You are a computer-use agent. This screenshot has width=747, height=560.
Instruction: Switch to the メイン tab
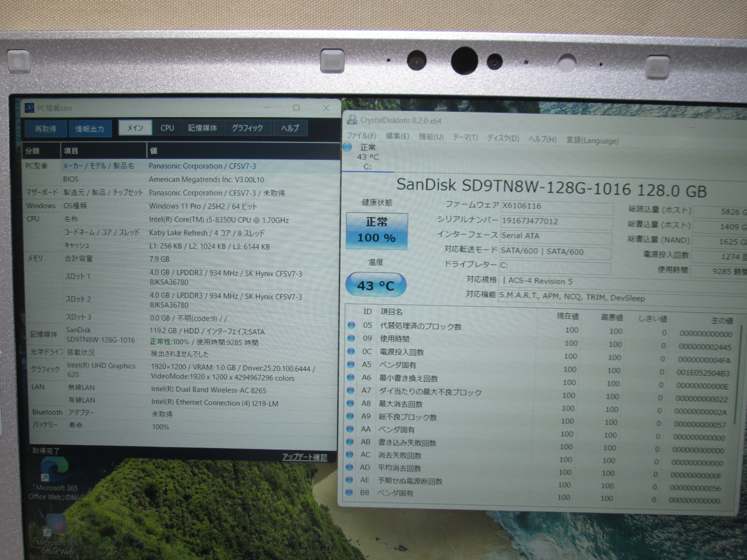[135, 128]
